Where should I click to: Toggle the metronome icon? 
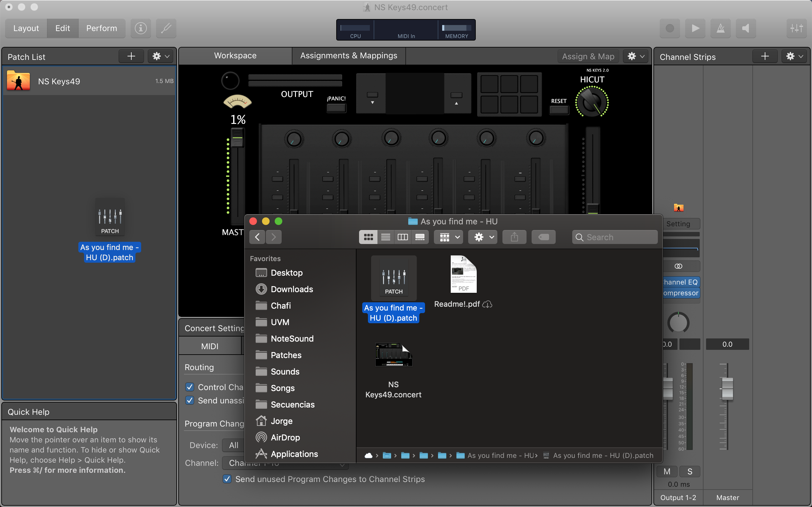coord(720,28)
